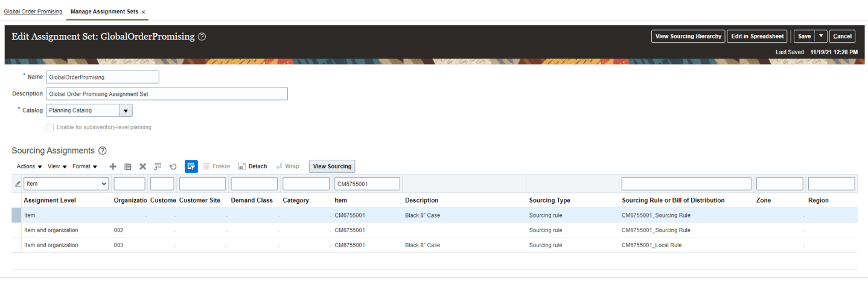Click the add row plus icon
The image size is (868, 290).
(x=112, y=166)
